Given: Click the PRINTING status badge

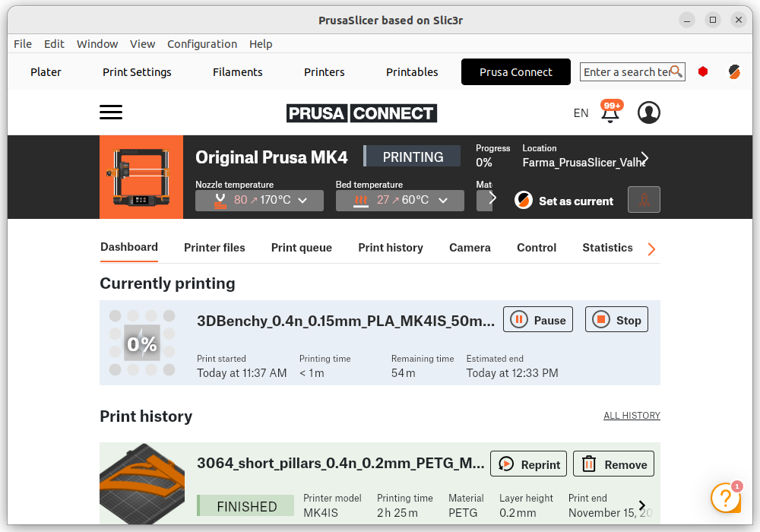Looking at the screenshot, I should click(413, 157).
